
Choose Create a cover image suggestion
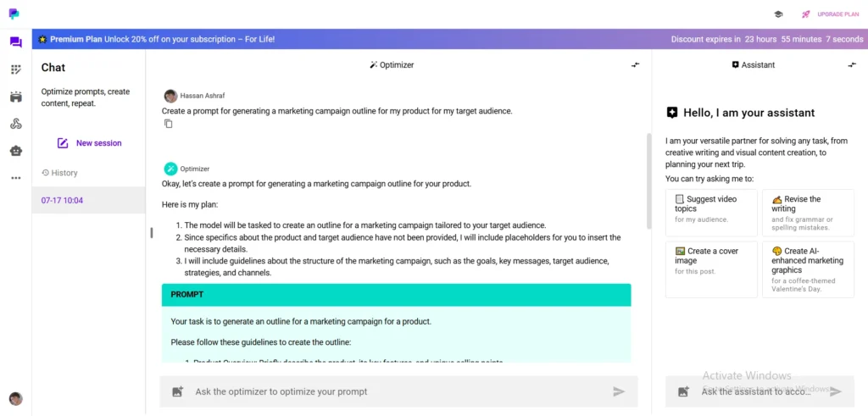[711, 269]
